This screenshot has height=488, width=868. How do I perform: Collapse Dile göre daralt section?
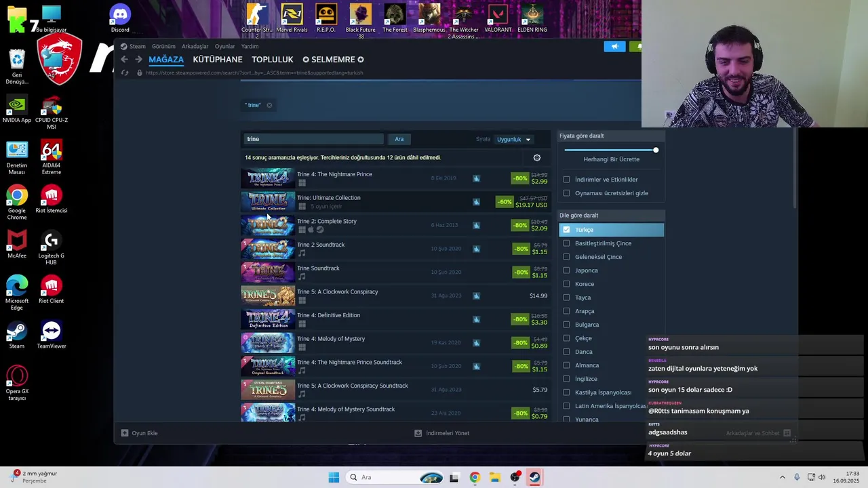[x=611, y=216]
